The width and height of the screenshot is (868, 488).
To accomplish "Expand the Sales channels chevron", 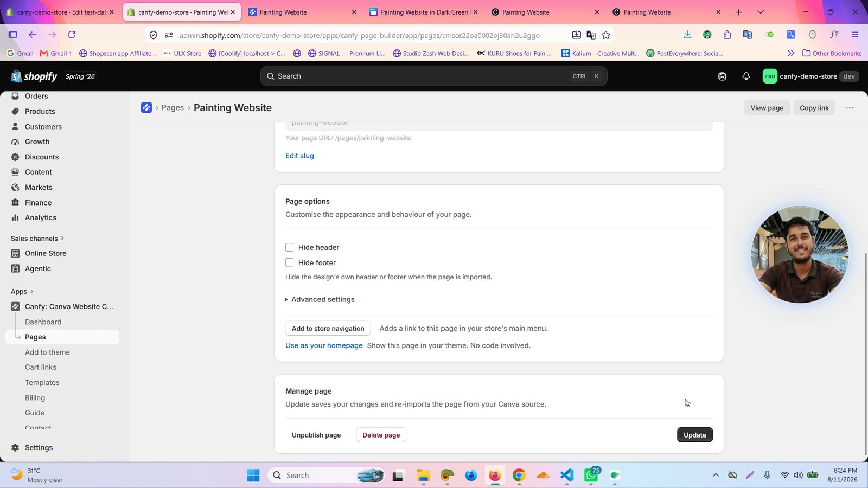I will pyautogui.click(x=62, y=238).
